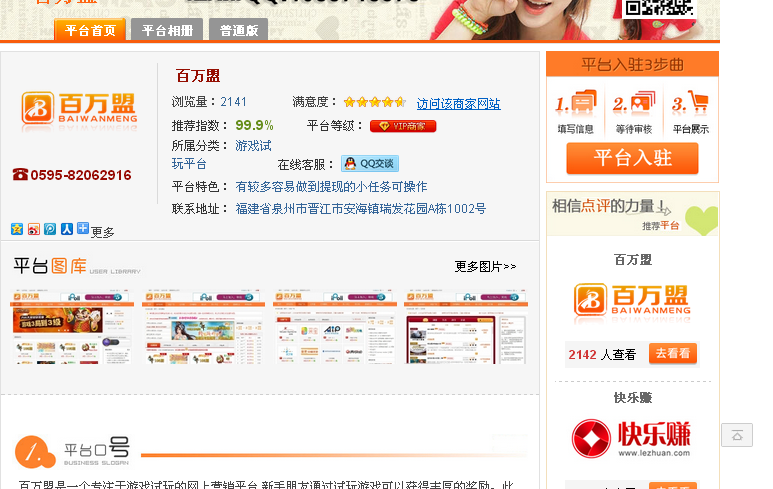This screenshot has width=773, height=489.
Task: Click the 游戏试玩平台 category link
Action: click(x=221, y=155)
